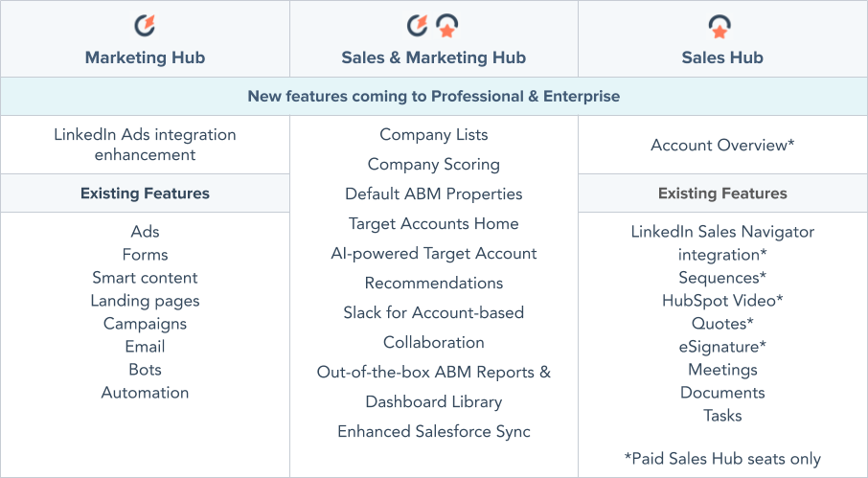Image resolution: width=868 pixels, height=478 pixels.
Task: Click right star icon above Sales & Marketing Hub
Action: (447, 26)
